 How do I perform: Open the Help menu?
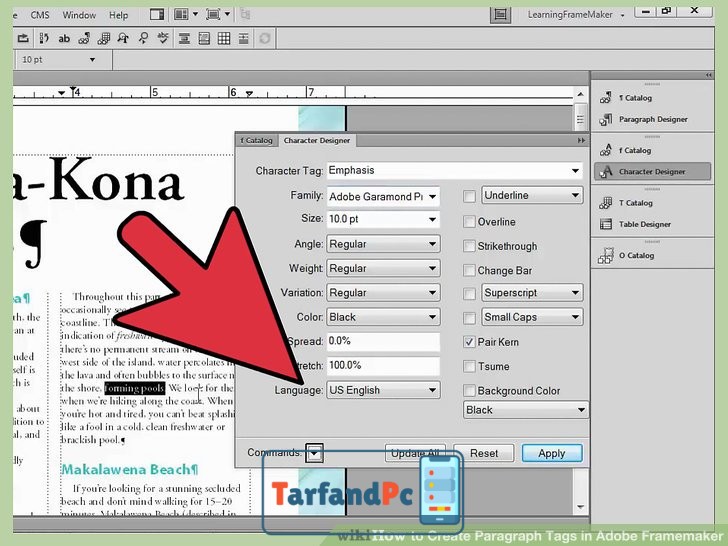tap(118, 15)
